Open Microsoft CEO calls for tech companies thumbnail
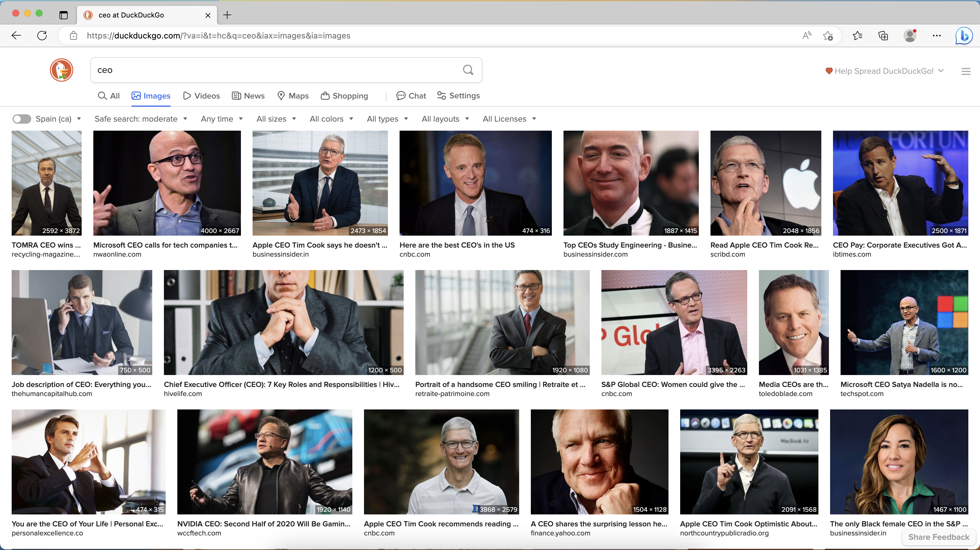Viewport: 980px width, 550px height. pos(167,183)
